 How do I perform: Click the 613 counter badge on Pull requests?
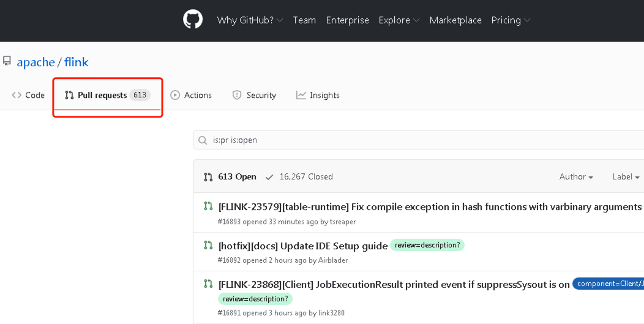140,95
